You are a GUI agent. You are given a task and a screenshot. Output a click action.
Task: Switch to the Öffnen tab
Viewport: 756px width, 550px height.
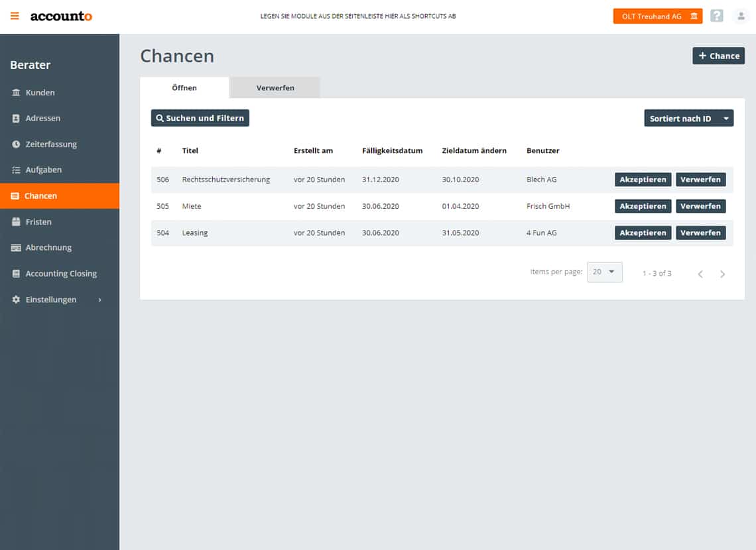[x=184, y=87]
